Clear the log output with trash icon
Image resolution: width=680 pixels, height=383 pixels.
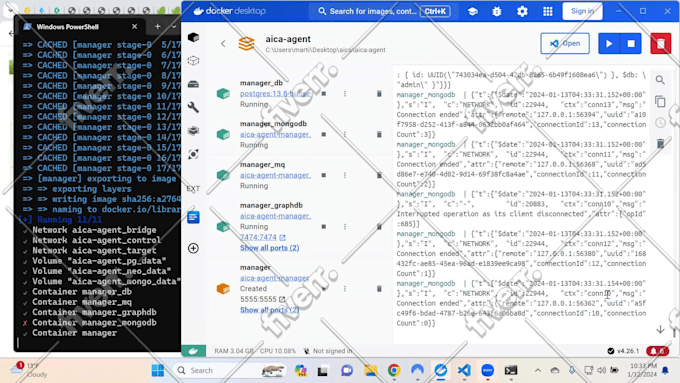660,144
